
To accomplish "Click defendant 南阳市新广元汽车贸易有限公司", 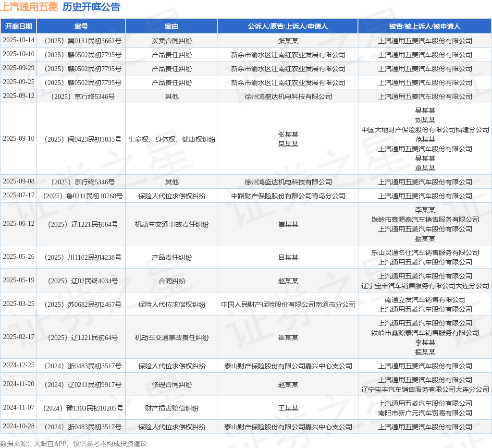I will tap(425, 413).
